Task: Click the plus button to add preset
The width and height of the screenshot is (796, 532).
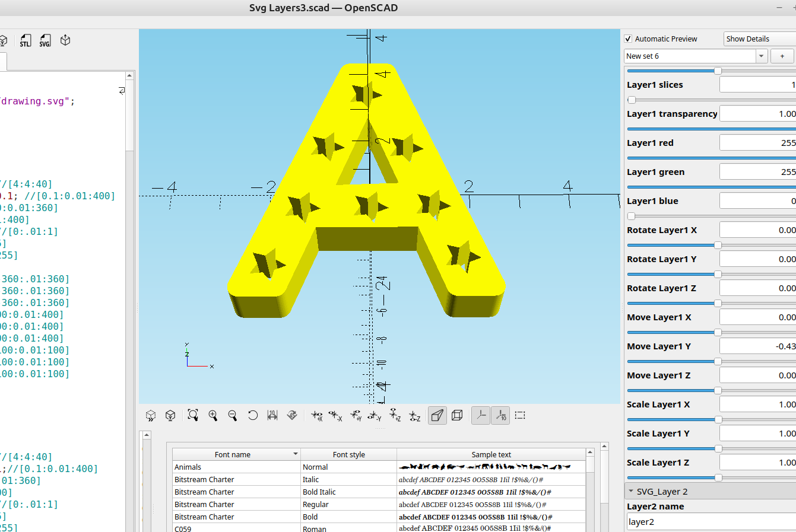Action: click(782, 56)
